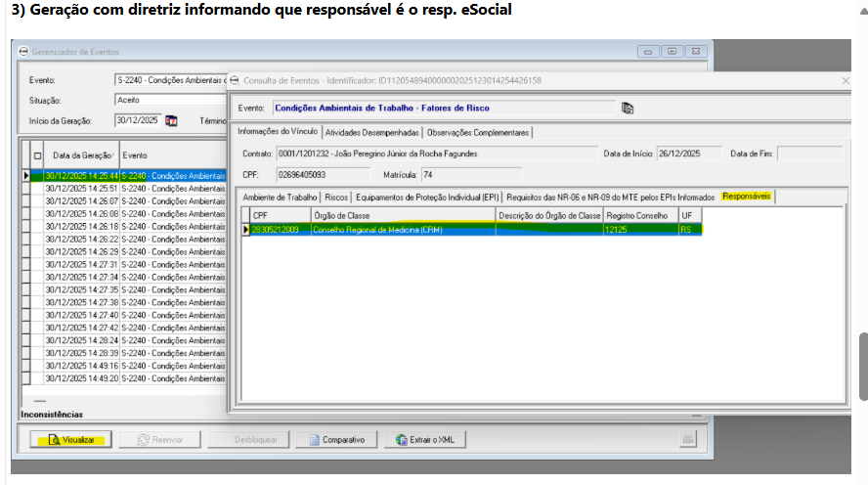
Task: Click the Visualizar button
Action: pos(70,440)
